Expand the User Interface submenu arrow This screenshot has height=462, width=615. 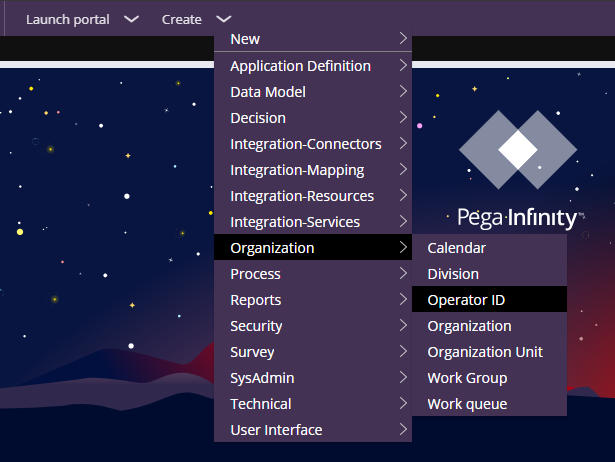tap(403, 430)
